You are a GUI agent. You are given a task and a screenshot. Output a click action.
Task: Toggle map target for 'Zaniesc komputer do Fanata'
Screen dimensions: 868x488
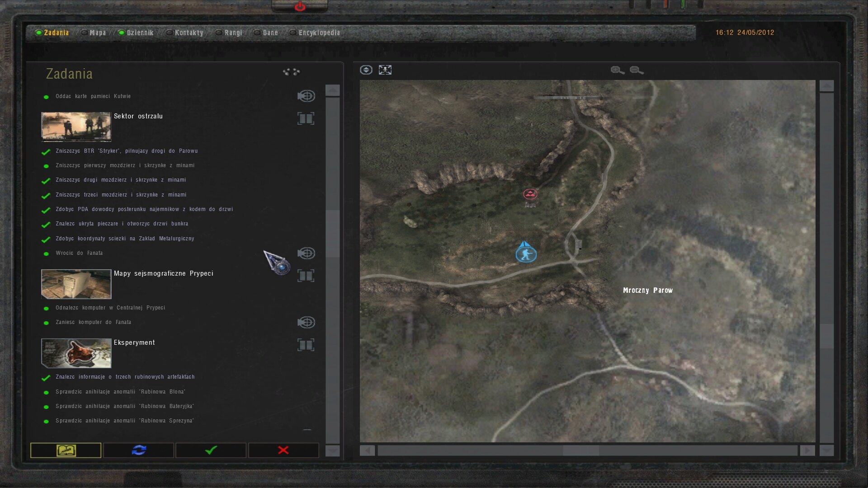pyautogui.click(x=306, y=322)
